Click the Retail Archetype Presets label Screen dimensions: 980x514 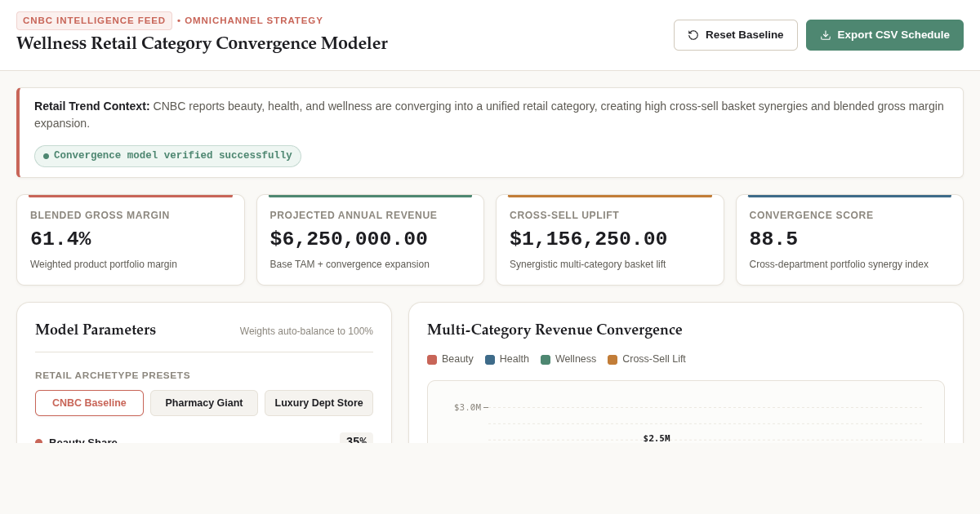pos(113,375)
